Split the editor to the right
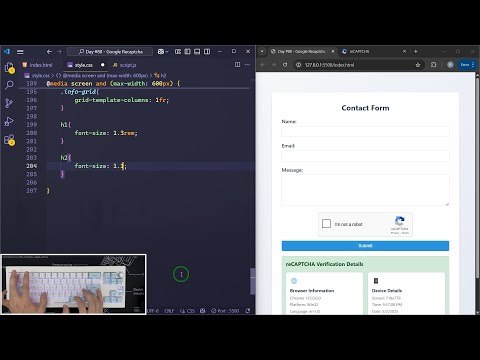The image size is (480, 360). point(237,65)
